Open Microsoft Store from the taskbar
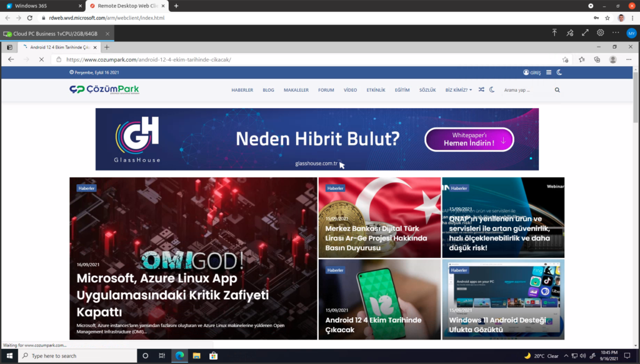 (x=213, y=356)
